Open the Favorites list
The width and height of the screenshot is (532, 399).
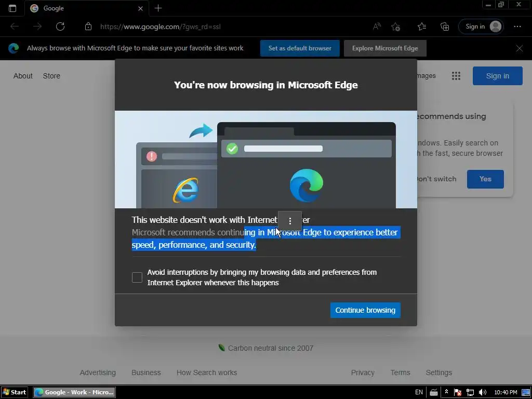coord(422,26)
